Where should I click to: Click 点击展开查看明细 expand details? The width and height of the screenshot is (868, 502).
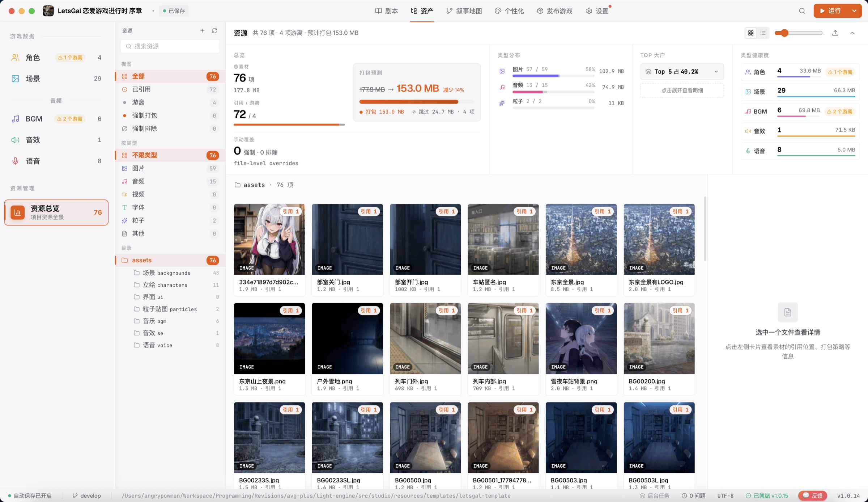pyautogui.click(x=682, y=90)
